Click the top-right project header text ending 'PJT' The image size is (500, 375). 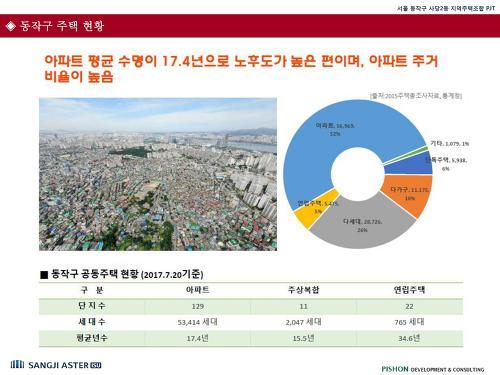446,8
